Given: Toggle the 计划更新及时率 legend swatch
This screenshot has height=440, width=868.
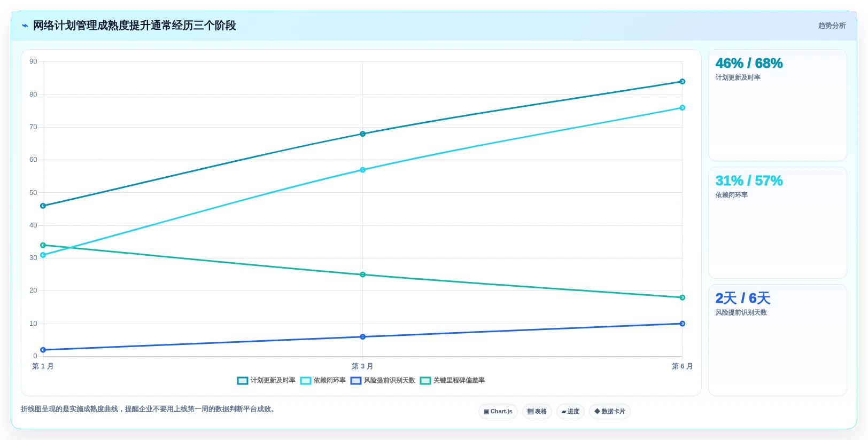Looking at the screenshot, I should [x=243, y=381].
